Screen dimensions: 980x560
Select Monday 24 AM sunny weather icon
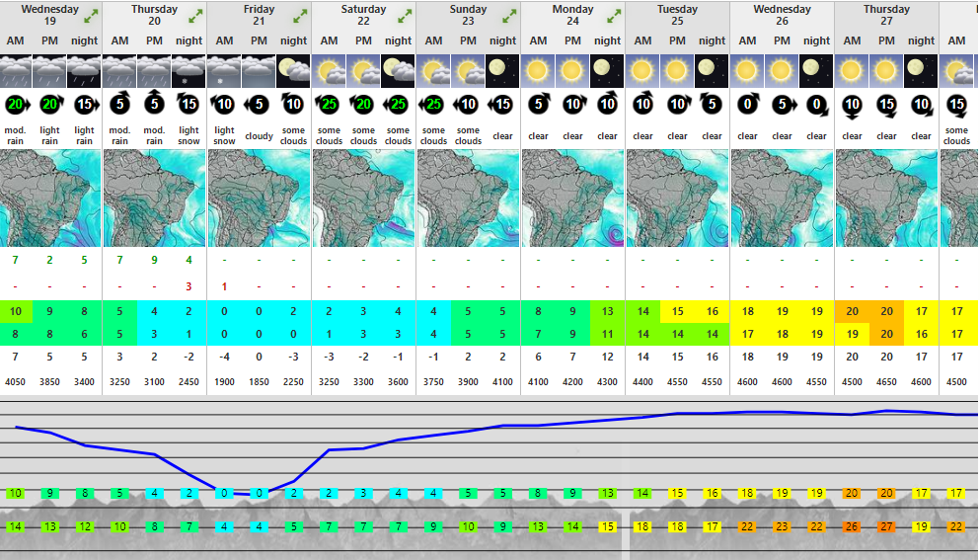coord(538,71)
